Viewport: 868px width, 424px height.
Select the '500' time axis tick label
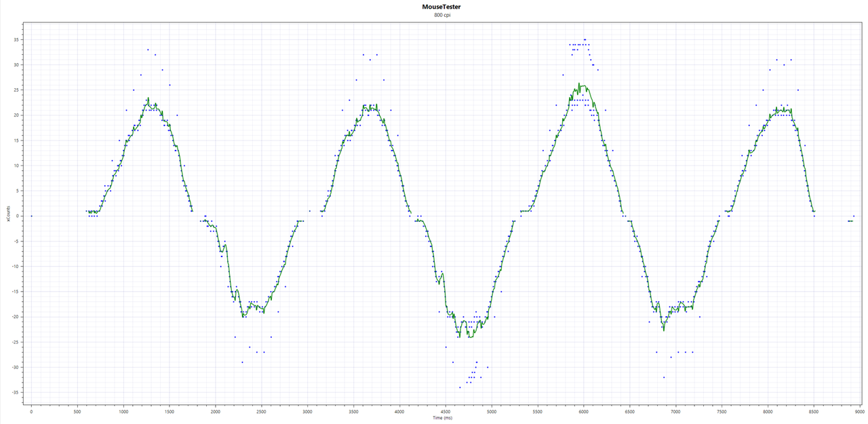[x=77, y=411]
